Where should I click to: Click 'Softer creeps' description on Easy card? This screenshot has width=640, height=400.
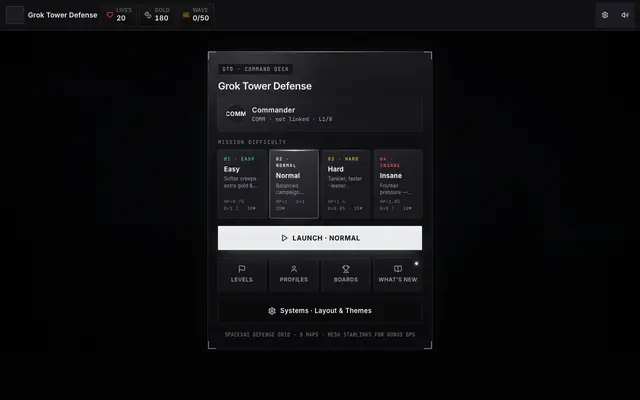click(241, 182)
